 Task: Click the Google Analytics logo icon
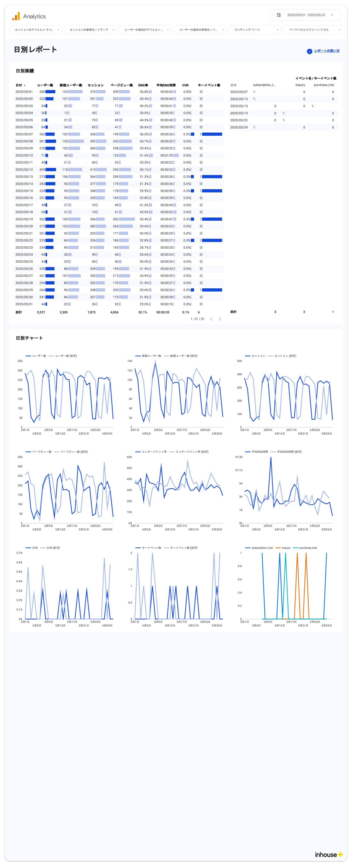[16, 16]
